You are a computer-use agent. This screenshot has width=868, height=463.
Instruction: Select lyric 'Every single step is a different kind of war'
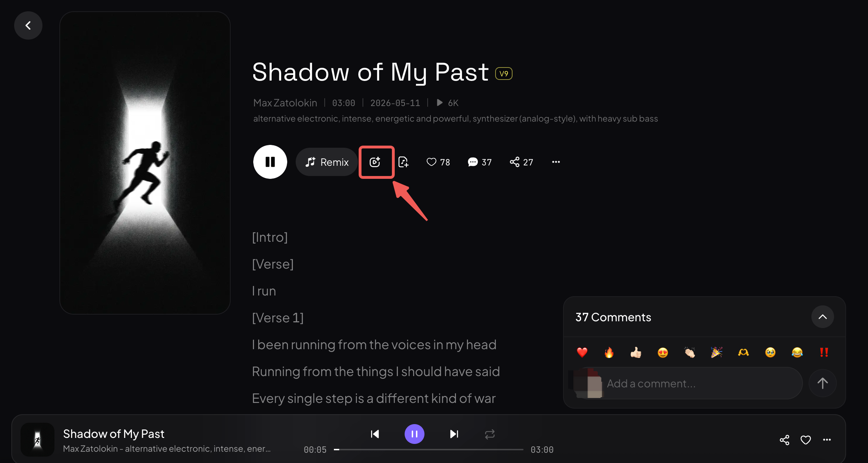374,398
